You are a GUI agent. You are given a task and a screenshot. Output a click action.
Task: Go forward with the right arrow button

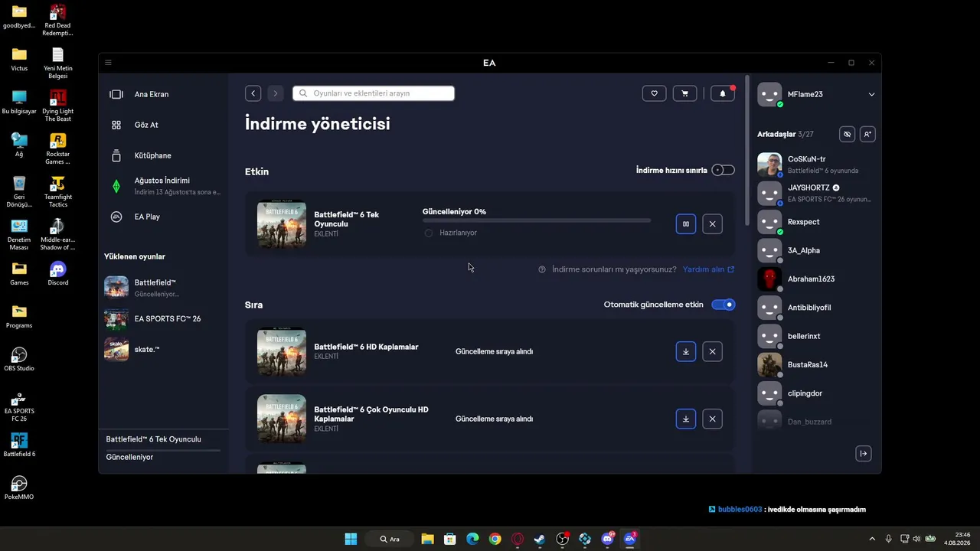(276, 93)
